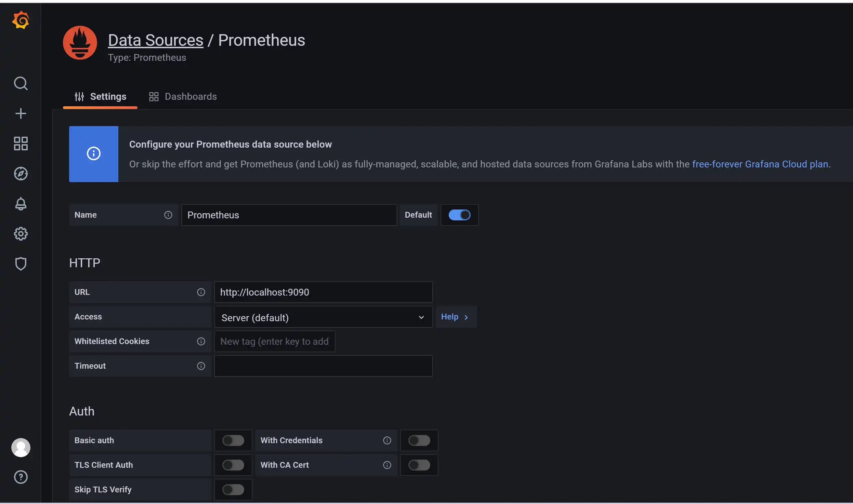This screenshot has height=504, width=853.
Task: Click the info icon in blue banner
Action: tap(93, 153)
